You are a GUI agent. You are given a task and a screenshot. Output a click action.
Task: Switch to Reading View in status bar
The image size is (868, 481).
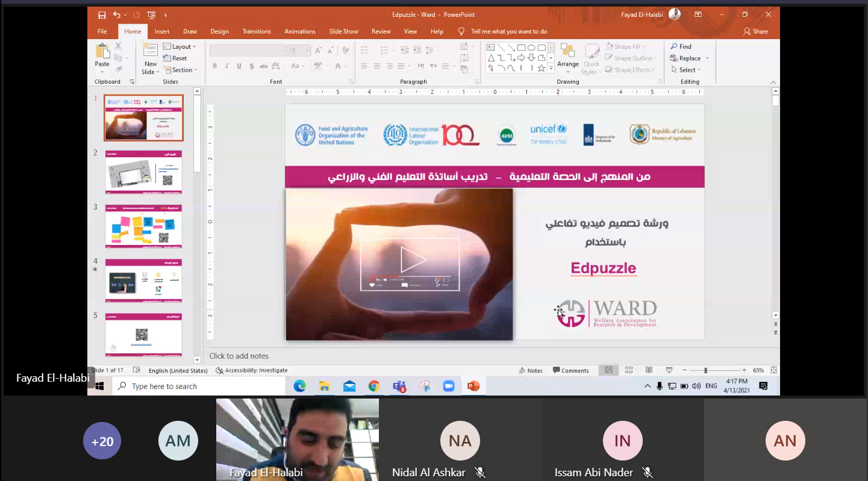[x=649, y=370]
